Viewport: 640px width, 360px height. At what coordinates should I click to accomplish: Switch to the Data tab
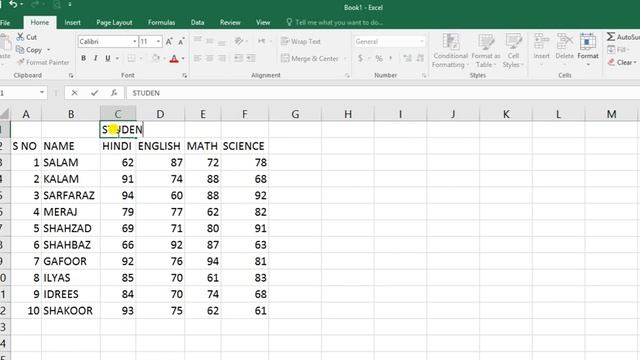(x=198, y=22)
